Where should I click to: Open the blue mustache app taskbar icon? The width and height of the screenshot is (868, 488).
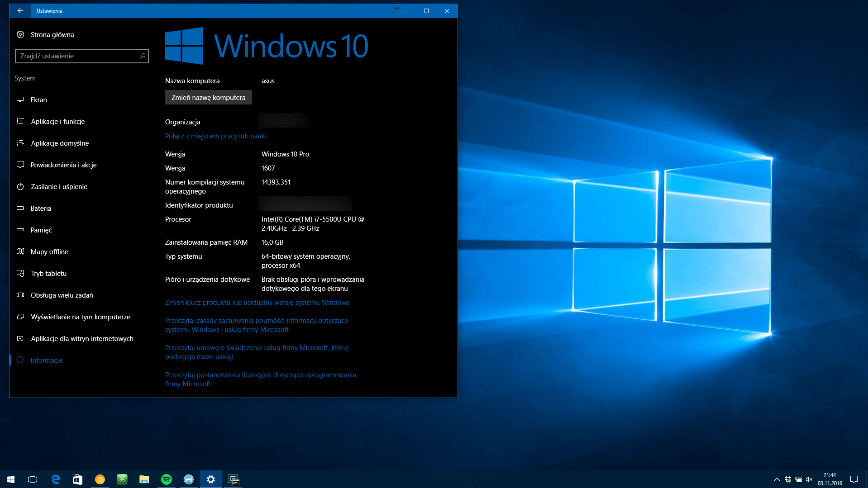[x=189, y=479]
